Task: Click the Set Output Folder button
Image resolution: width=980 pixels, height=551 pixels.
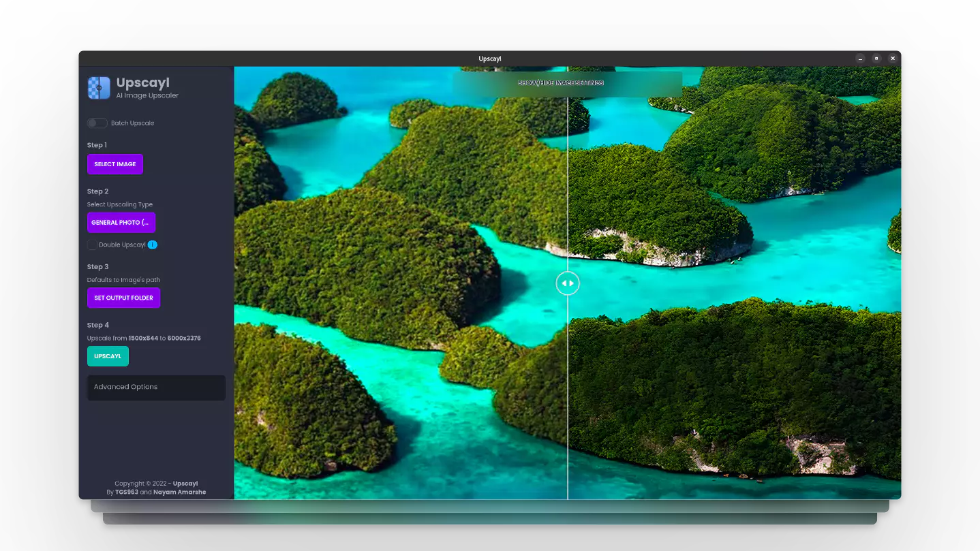Action: [123, 298]
